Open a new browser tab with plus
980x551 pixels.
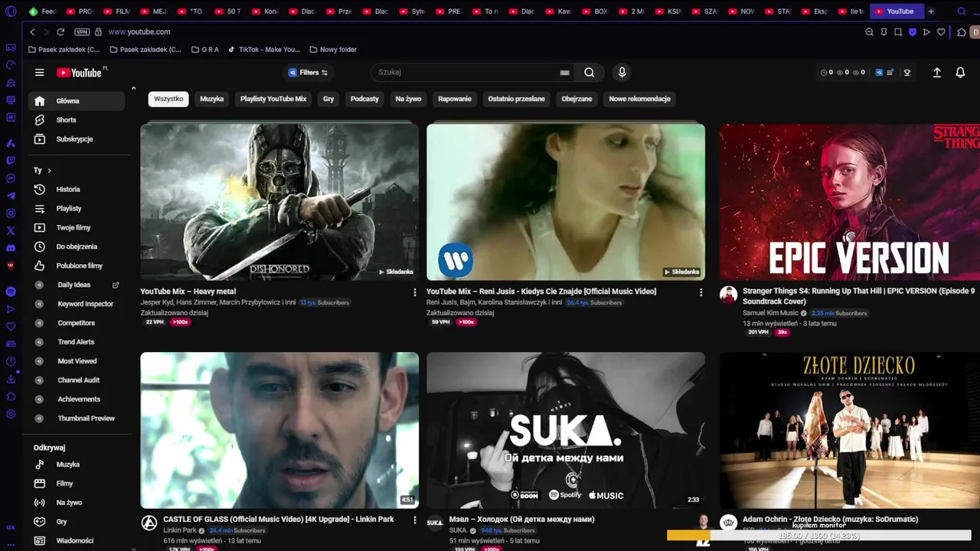click(931, 11)
